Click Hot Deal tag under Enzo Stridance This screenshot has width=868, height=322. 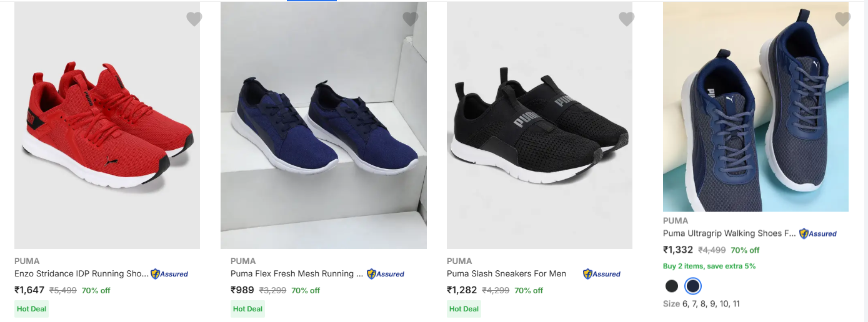[x=31, y=309]
